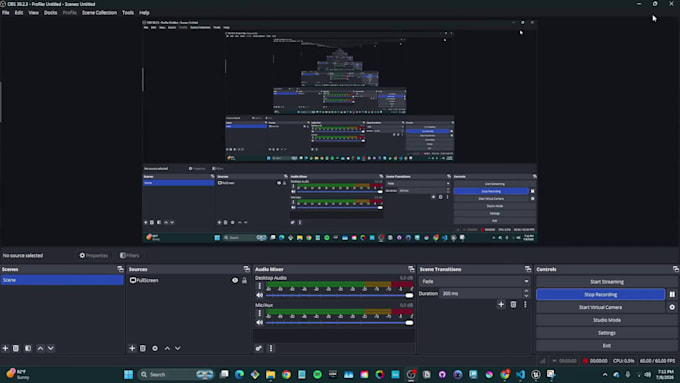Open the Docks menu
The image size is (680, 383).
point(50,13)
